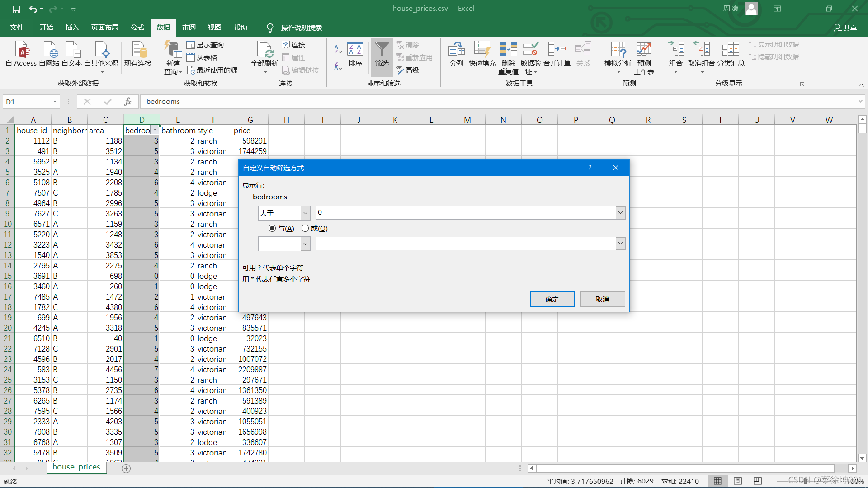Click the 取消组合 ungroup button

(x=702, y=58)
